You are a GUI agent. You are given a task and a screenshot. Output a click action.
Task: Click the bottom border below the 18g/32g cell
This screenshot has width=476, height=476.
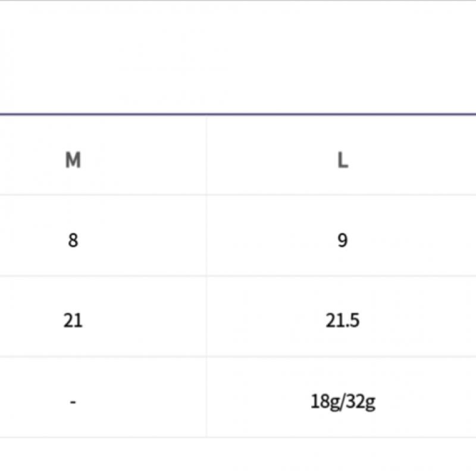(342, 437)
